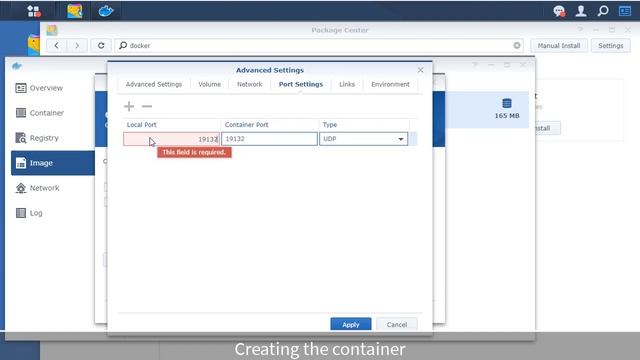Open the widgets panel icon
The width and height of the screenshot is (640, 360).
pos(625,11)
